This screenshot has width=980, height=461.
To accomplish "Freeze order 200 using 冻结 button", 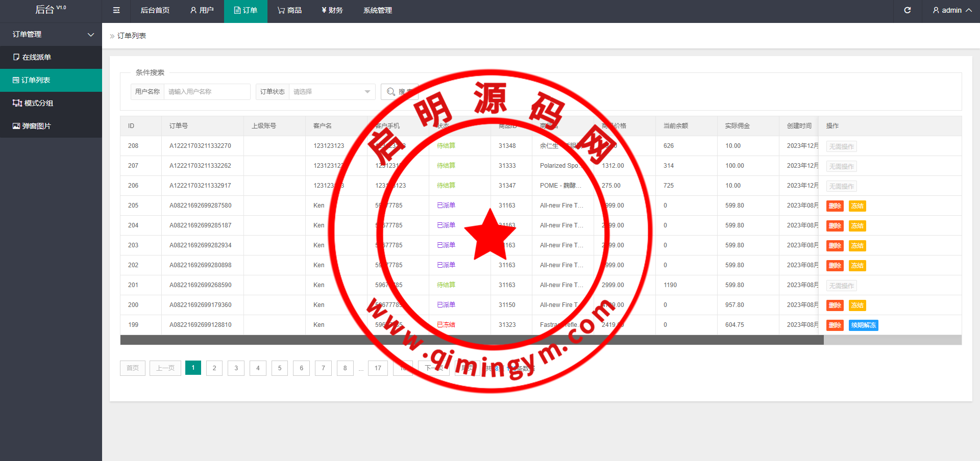I will (857, 305).
